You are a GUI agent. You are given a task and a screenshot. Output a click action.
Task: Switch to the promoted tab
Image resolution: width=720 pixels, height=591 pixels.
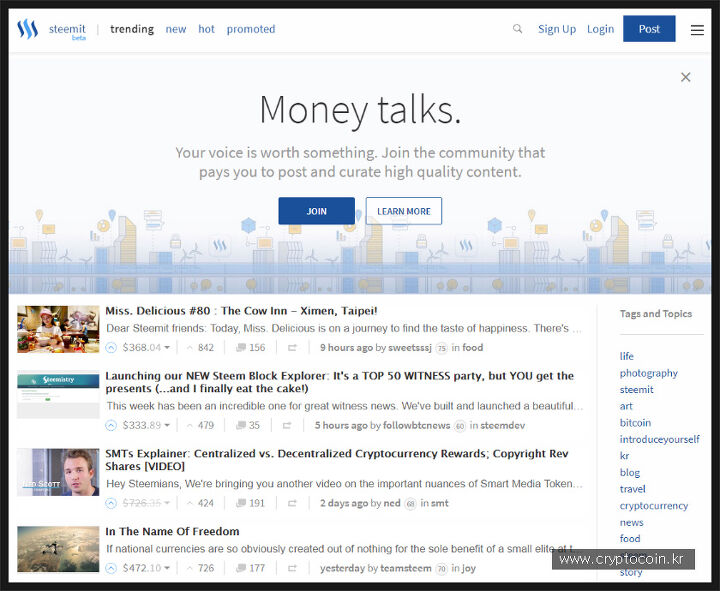[x=251, y=29]
